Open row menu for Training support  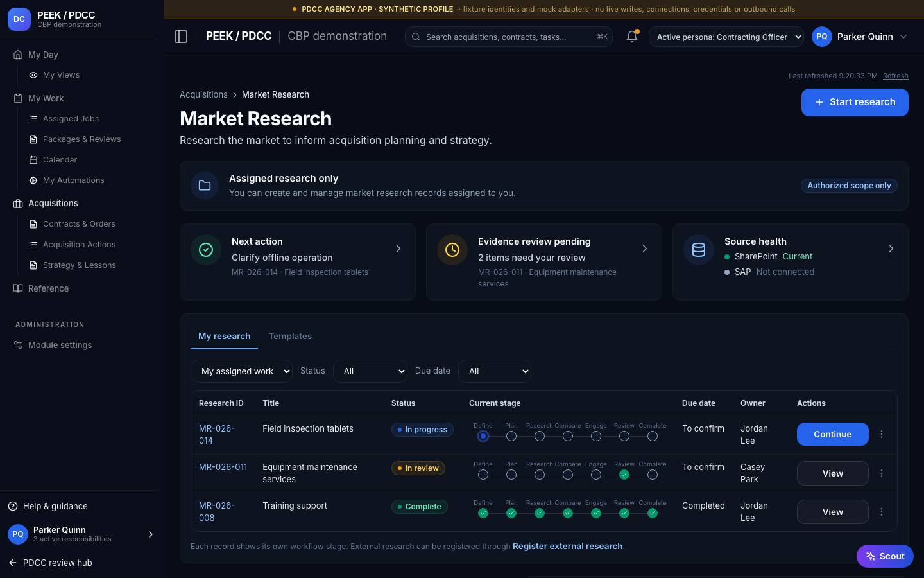(x=882, y=512)
